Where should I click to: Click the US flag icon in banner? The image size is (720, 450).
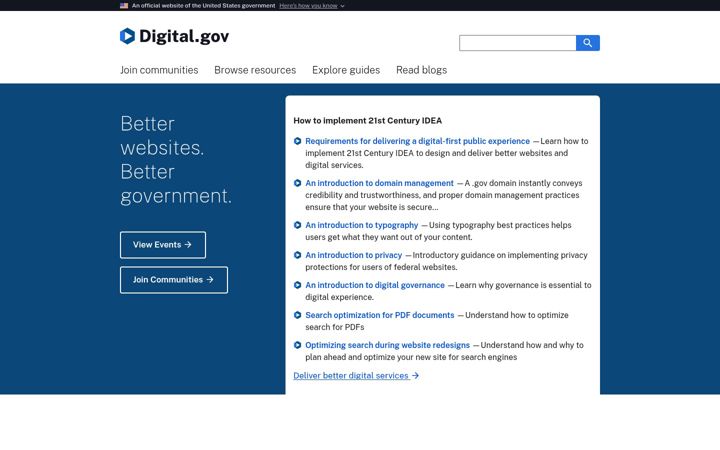point(124,6)
